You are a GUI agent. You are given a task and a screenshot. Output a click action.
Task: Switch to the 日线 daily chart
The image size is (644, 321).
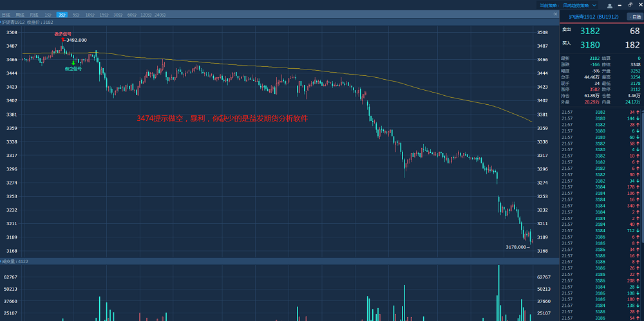click(x=6, y=14)
